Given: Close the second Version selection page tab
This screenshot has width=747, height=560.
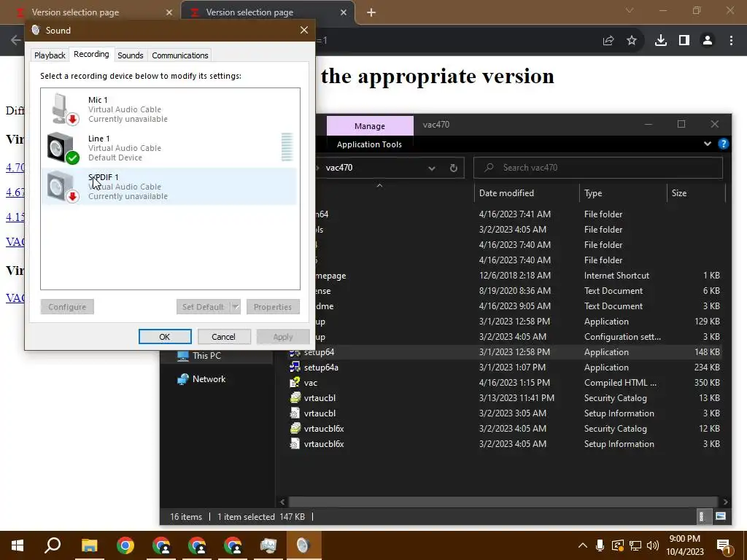Looking at the screenshot, I should coord(344,12).
